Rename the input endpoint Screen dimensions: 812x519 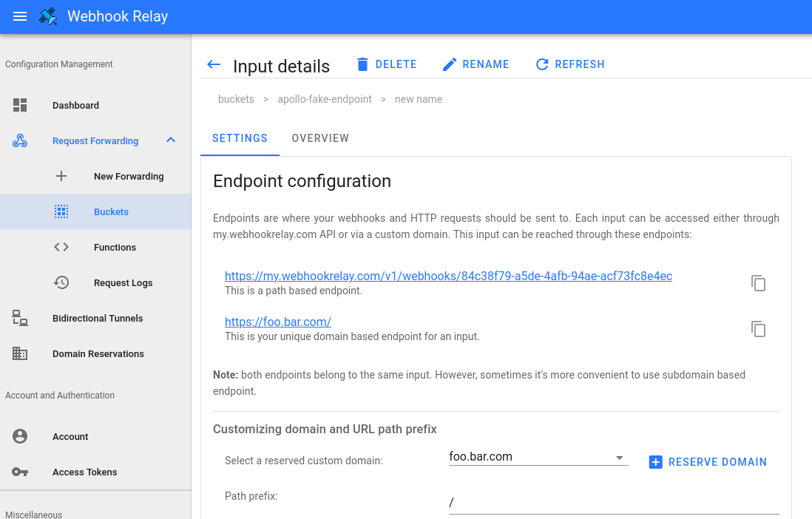click(x=476, y=64)
